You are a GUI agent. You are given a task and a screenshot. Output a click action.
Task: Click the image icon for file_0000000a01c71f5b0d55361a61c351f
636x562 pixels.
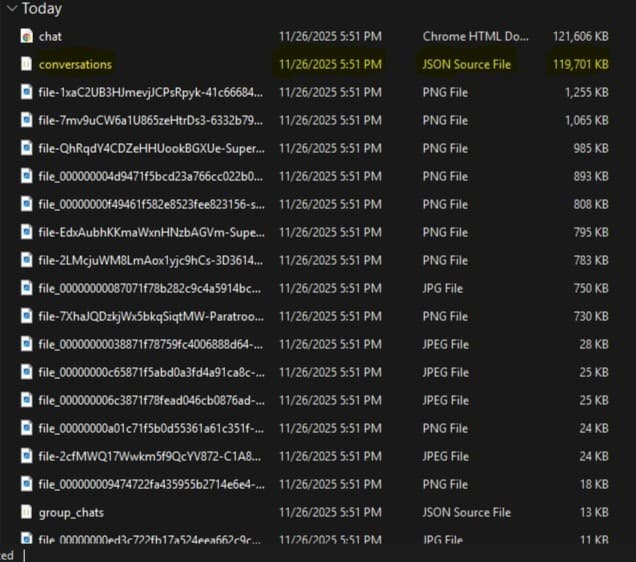point(27,428)
